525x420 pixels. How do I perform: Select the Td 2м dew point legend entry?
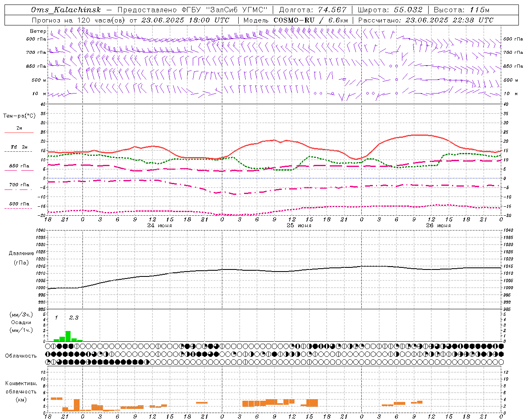19,148
